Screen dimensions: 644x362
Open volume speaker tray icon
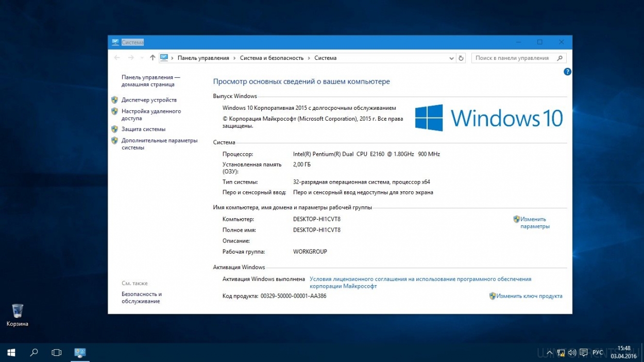tap(572, 353)
